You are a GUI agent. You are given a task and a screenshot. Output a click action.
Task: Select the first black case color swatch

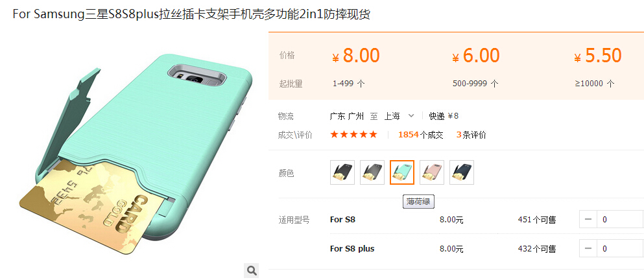(342, 172)
